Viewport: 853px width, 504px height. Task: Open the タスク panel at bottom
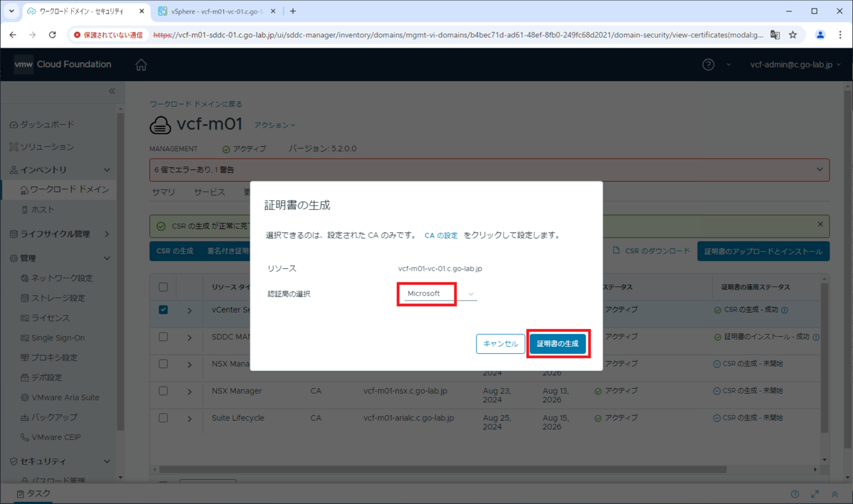click(33, 494)
